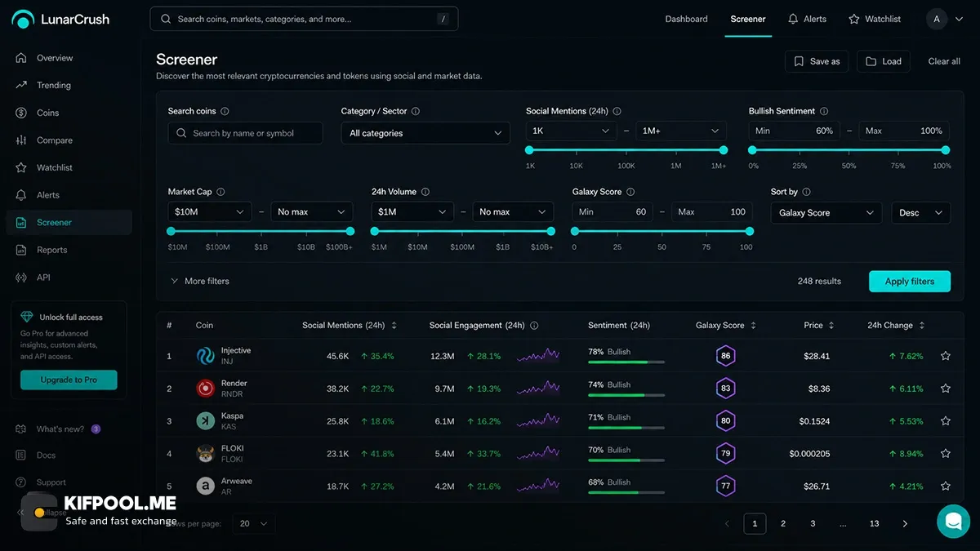Image resolution: width=980 pixels, height=551 pixels.
Task: Open Desc sort order dropdown
Action: pyautogui.click(x=920, y=213)
